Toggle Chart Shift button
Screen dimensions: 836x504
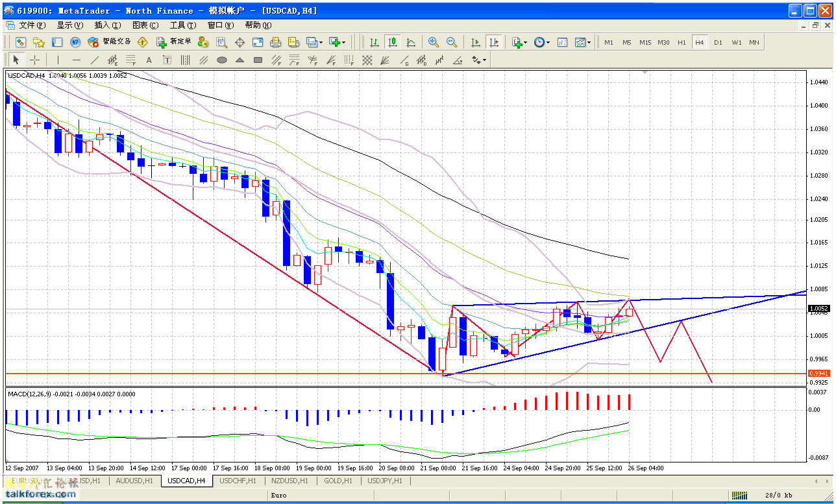pos(494,42)
